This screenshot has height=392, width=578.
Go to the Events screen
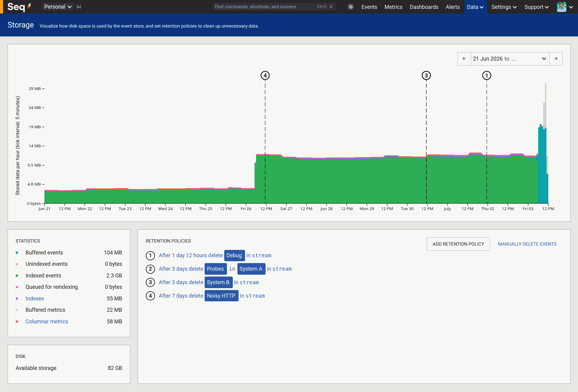point(369,7)
